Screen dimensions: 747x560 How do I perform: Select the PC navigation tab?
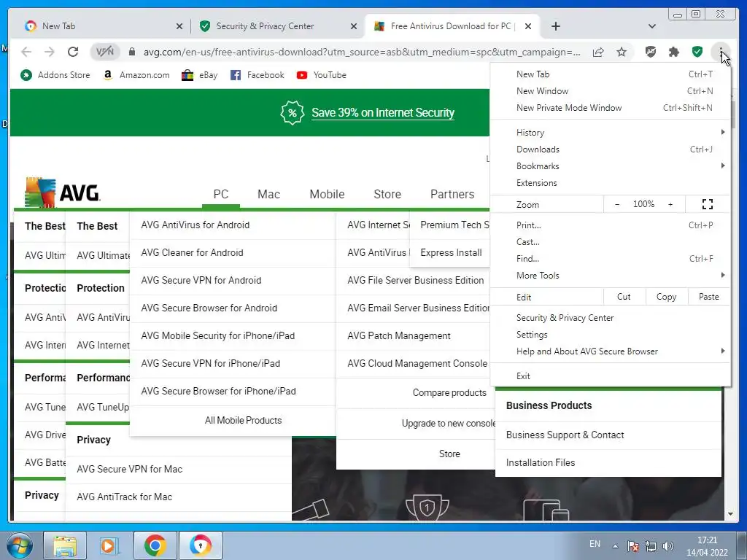pyautogui.click(x=220, y=194)
